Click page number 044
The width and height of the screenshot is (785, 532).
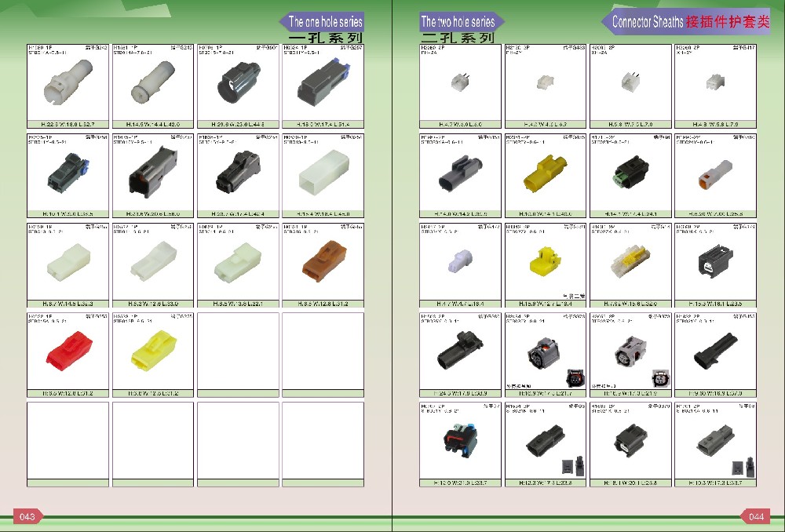tap(756, 516)
